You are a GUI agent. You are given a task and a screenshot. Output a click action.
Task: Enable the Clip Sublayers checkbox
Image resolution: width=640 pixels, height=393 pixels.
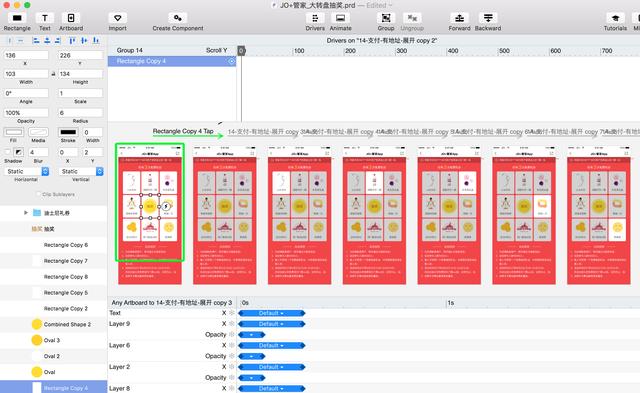point(39,194)
